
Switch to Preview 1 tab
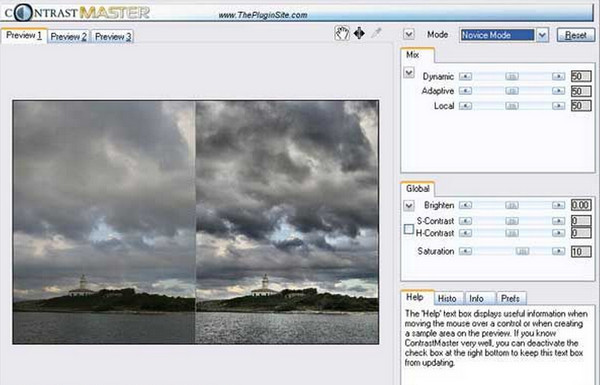pos(24,36)
